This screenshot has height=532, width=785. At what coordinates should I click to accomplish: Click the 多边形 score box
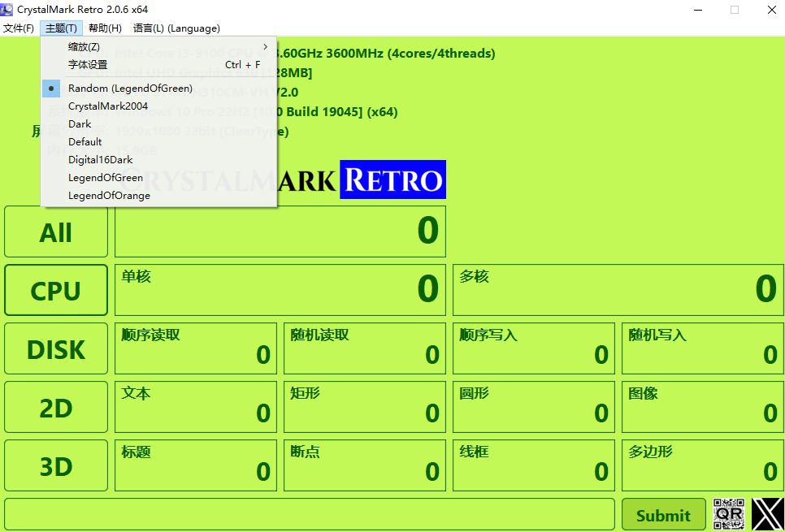click(703, 466)
